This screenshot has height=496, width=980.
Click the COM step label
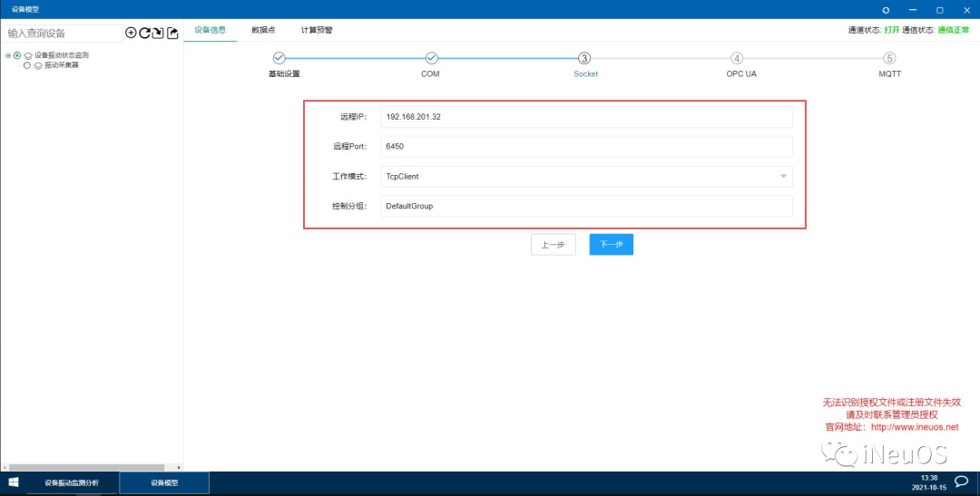pos(430,73)
